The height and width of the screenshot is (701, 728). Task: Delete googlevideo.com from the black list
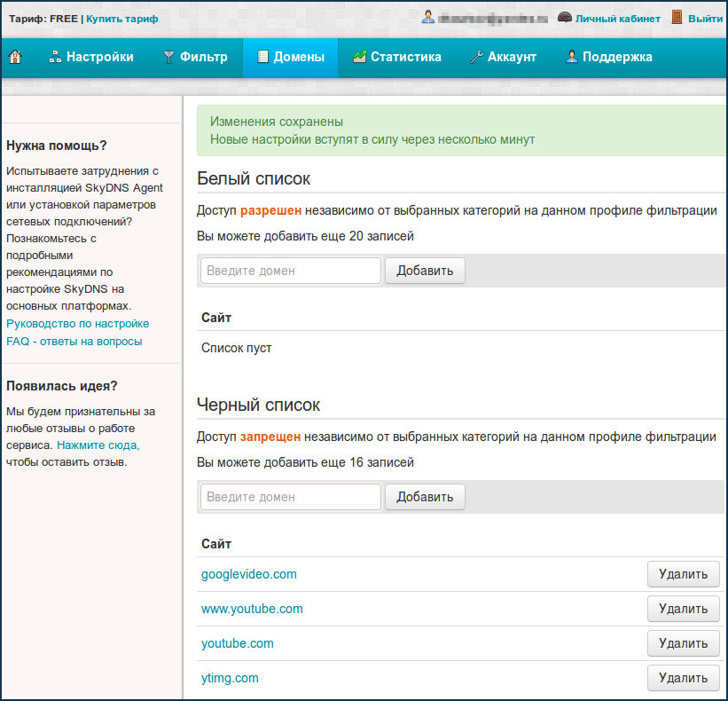[683, 574]
